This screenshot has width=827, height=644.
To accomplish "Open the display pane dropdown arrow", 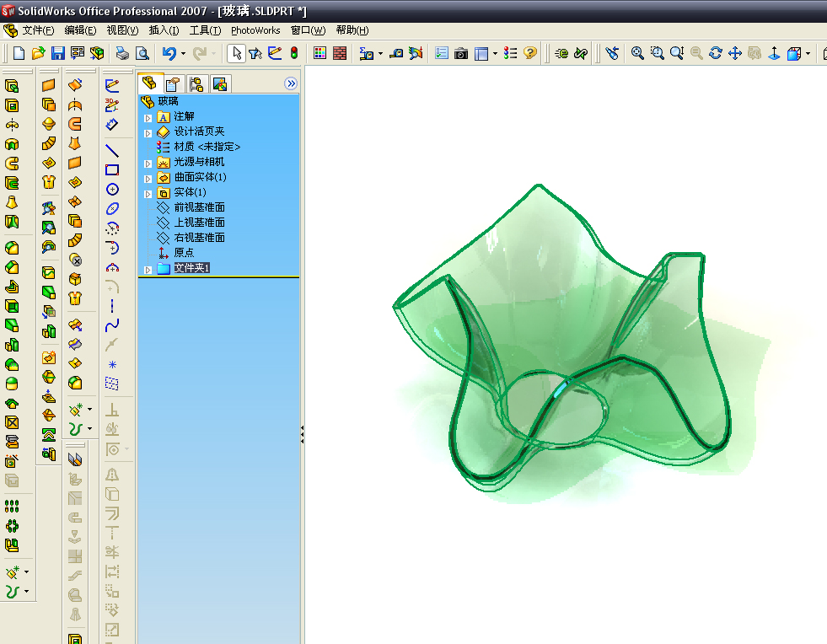I will coord(495,53).
